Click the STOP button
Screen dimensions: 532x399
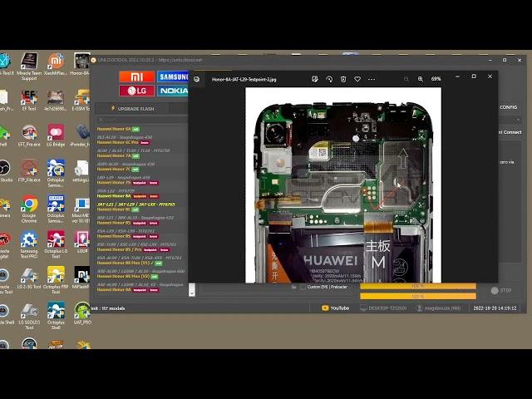point(501,290)
